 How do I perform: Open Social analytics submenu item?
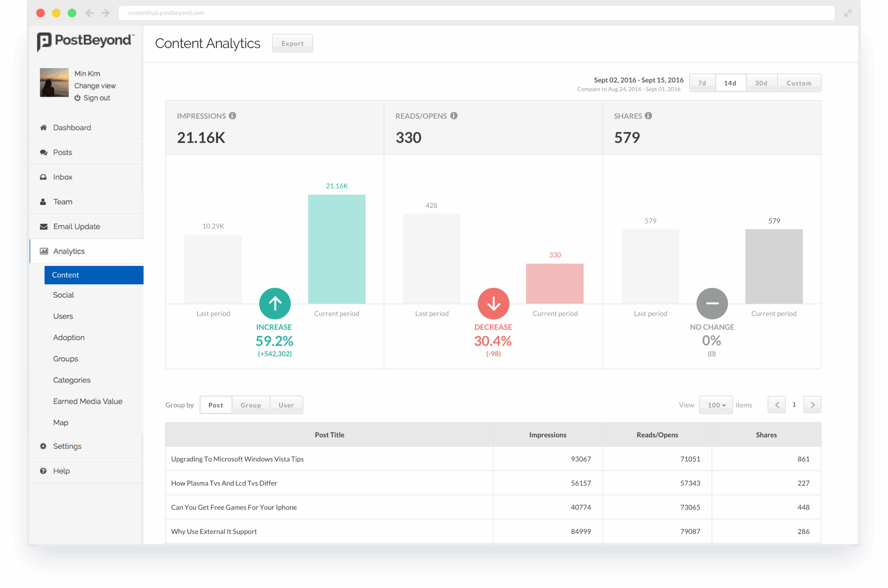pos(64,295)
